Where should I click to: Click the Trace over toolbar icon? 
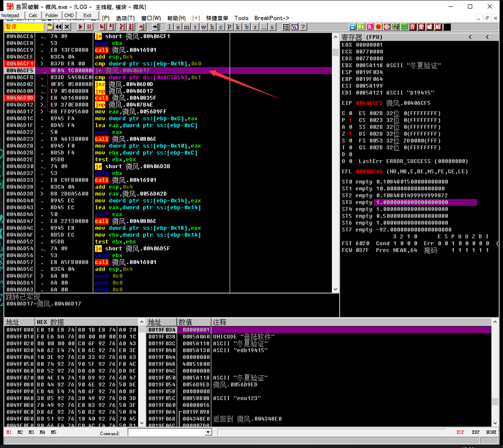point(131,27)
